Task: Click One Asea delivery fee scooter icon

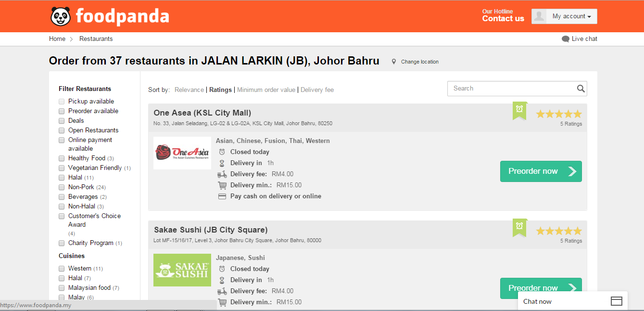Action: (x=222, y=174)
